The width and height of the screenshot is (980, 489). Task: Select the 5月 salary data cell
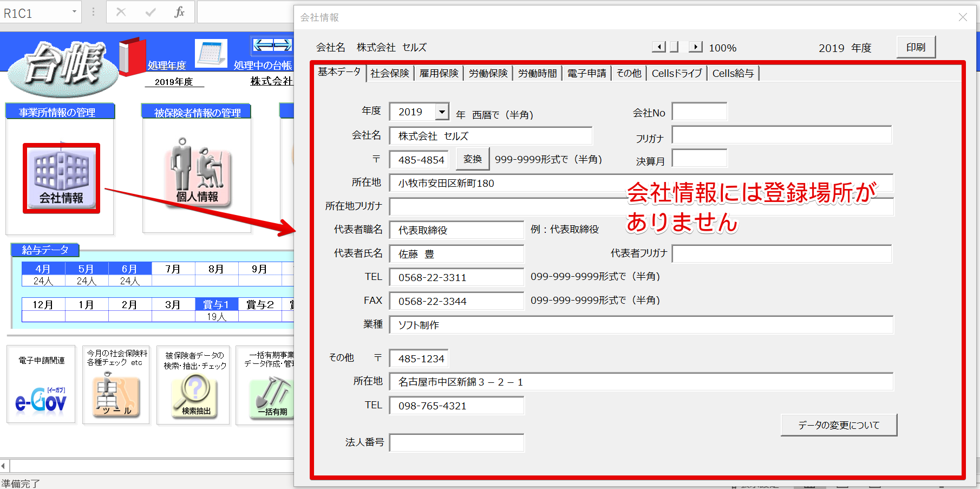pyautogui.click(x=87, y=269)
